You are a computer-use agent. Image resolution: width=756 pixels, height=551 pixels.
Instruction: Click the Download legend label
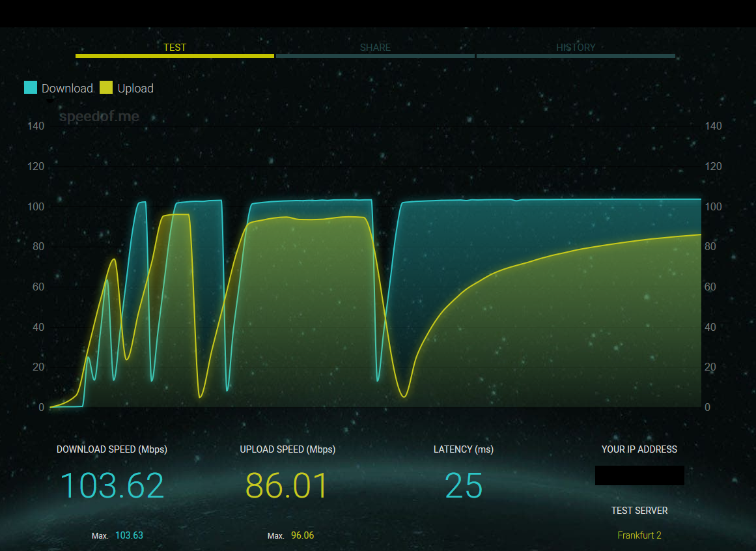click(67, 88)
